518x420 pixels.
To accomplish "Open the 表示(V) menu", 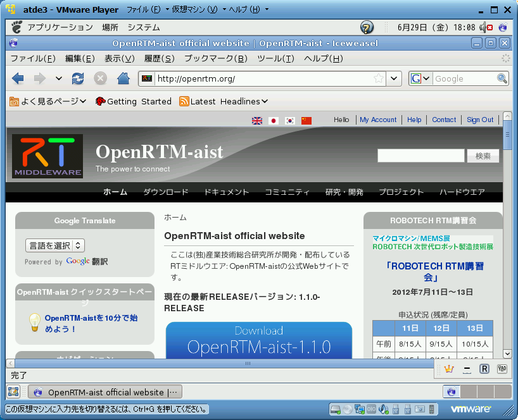I will tap(120, 59).
